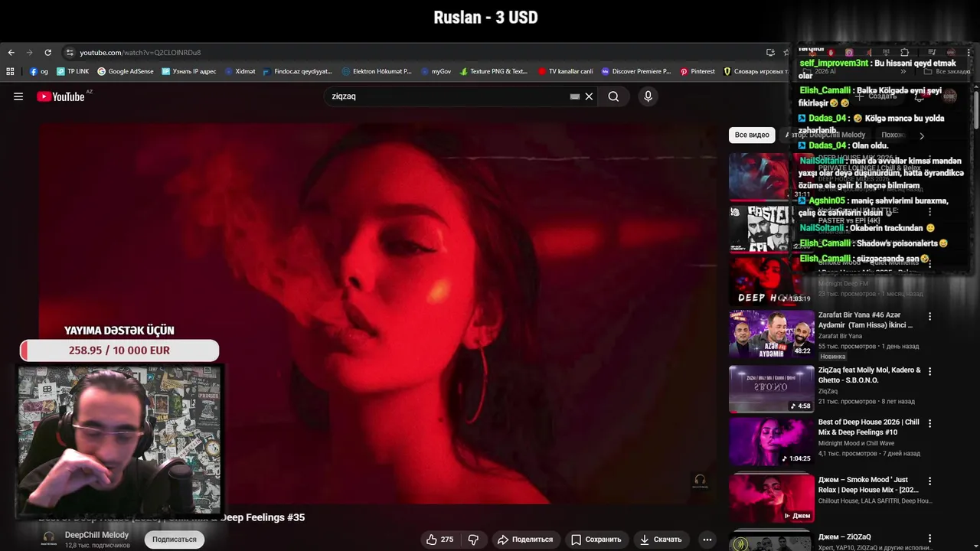Open the TP LINK bookmark

[x=73, y=71]
